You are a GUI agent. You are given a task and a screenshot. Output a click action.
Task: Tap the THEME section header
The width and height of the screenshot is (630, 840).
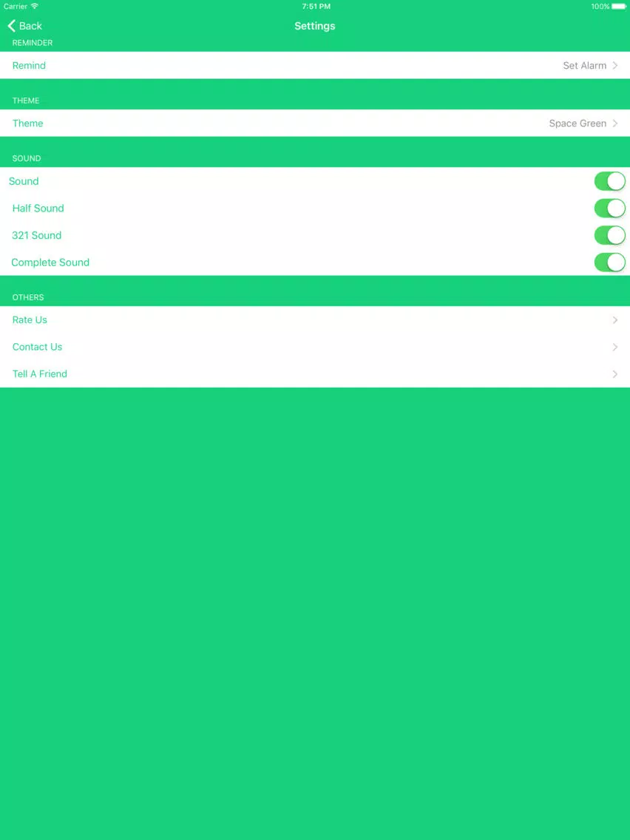(26, 101)
